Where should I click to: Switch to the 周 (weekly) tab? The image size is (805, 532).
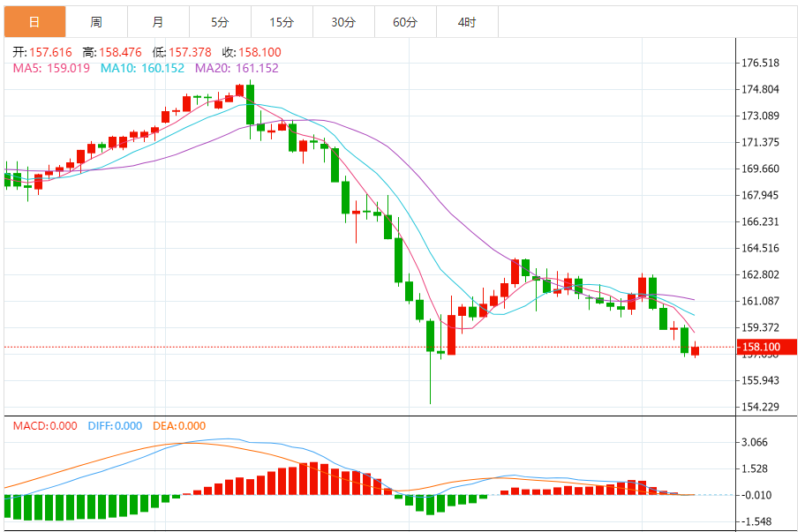[x=96, y=22]
